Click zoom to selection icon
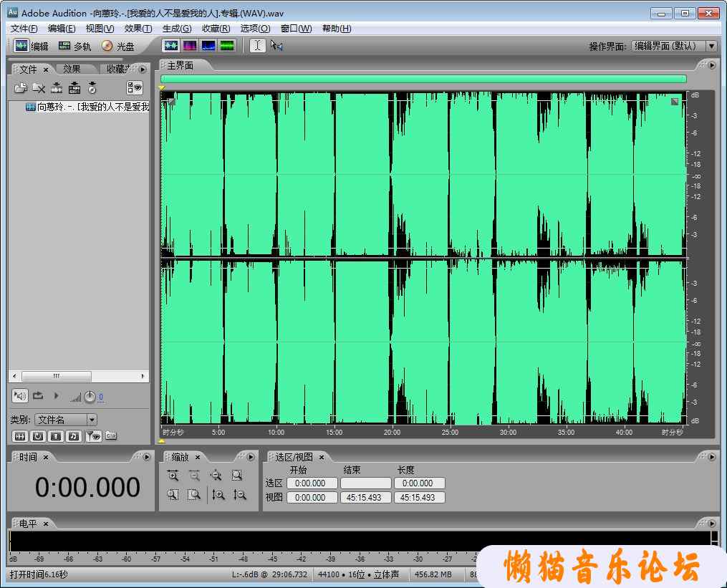 pyautogui.click(x=237, y=476)
